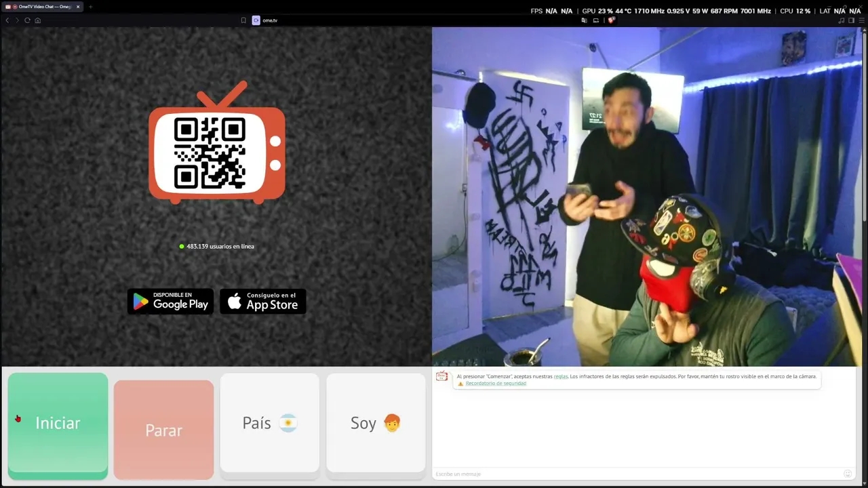Click the remote webcam video feed
This screenshot has width=868, height=488.
pos(647,197)
